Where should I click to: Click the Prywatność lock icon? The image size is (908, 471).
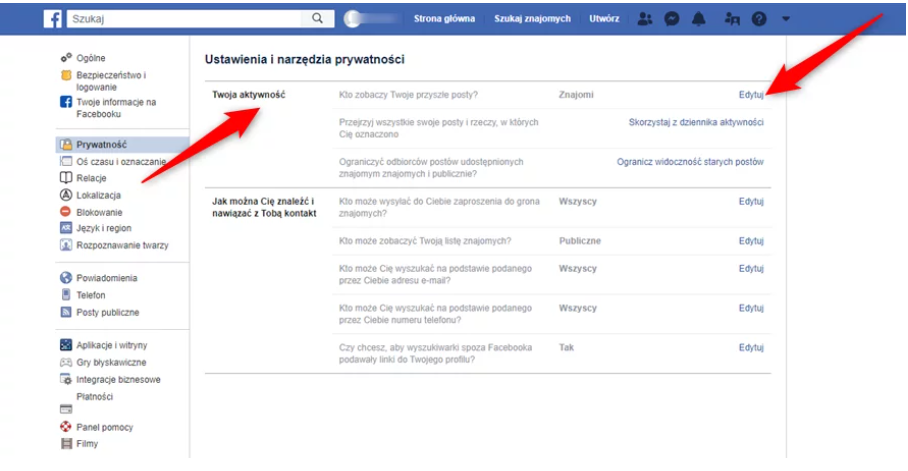[67, 144]
